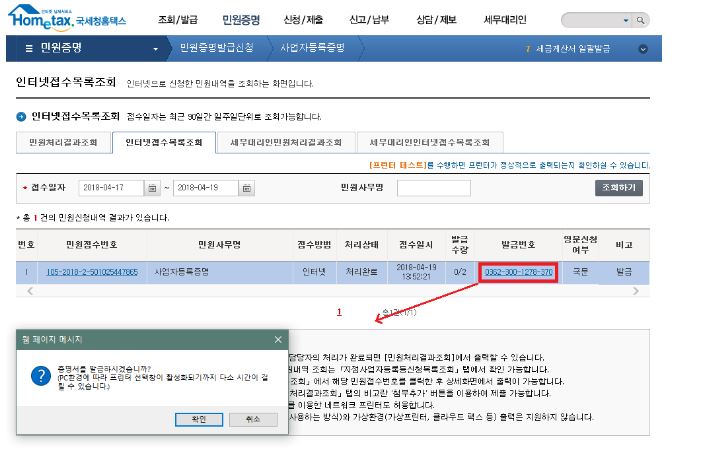Screen dimensions: 704x463
Task: Click issuance number 0362-300-1278-370 link
Action: pyautogui.click(x=519, y=272)
